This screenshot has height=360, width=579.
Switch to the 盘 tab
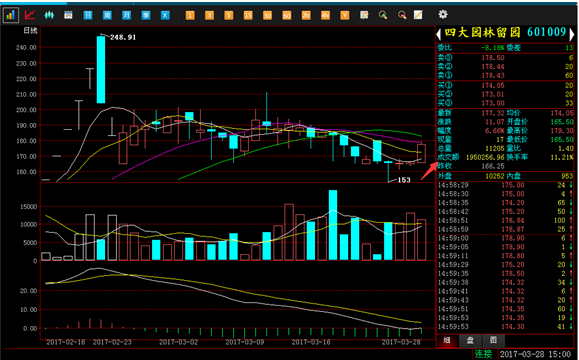[x=470, y=340]
